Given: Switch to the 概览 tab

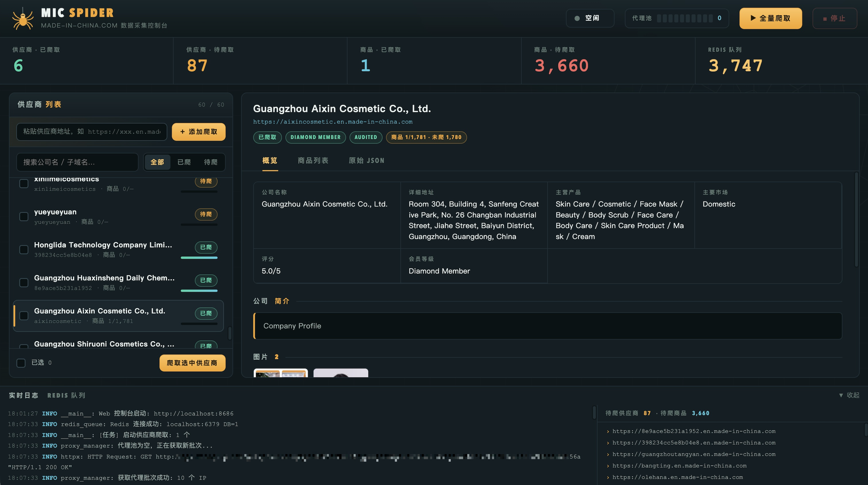Looking at the screenshot, I should [270, 161].
